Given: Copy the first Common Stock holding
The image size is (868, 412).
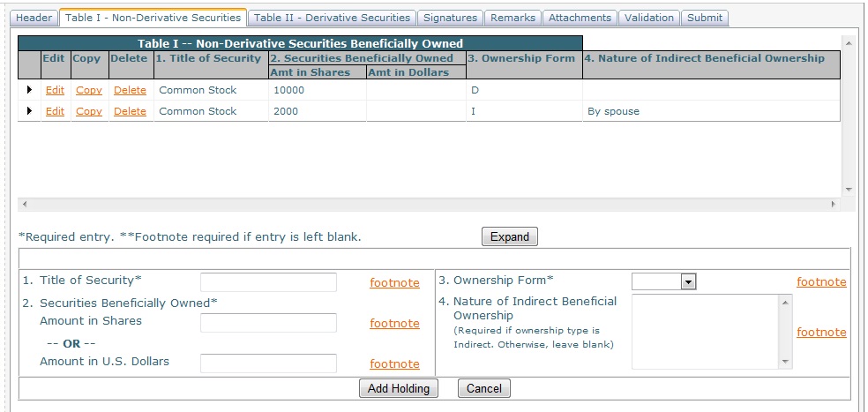Looking at the screenshot, I should point(89,90).
